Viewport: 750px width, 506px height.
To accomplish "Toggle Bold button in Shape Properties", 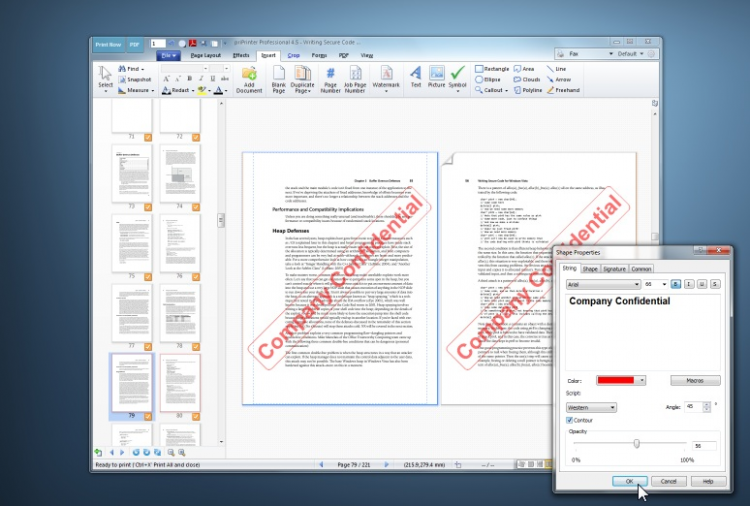I will (675, 284).
